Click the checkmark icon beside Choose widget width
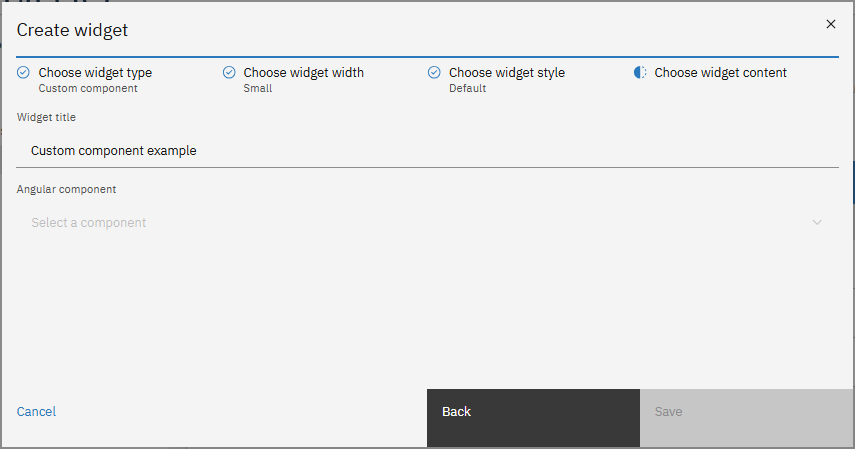The width and height of the screenshot is (855, 449). tap(229, 73)
